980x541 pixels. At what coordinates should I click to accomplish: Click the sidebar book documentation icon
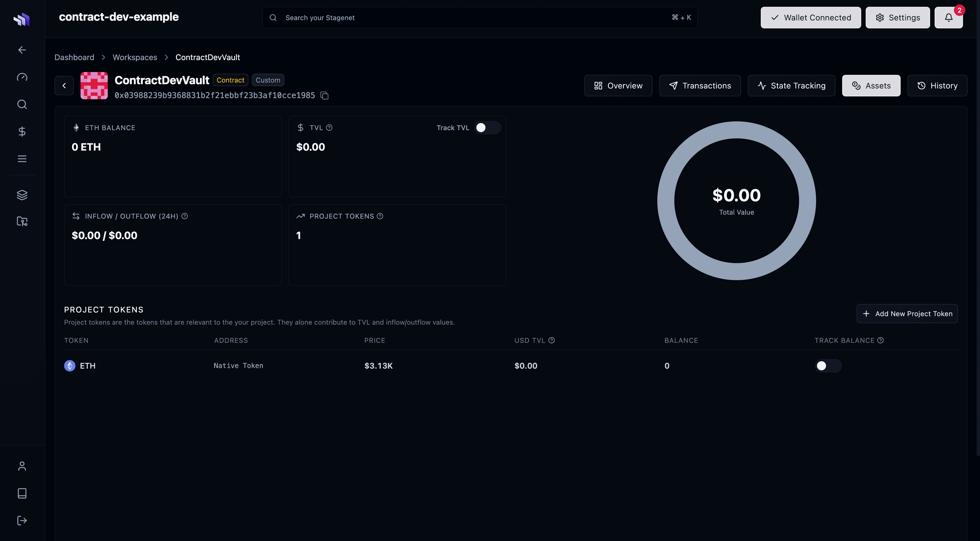click(x=22, y=493)
